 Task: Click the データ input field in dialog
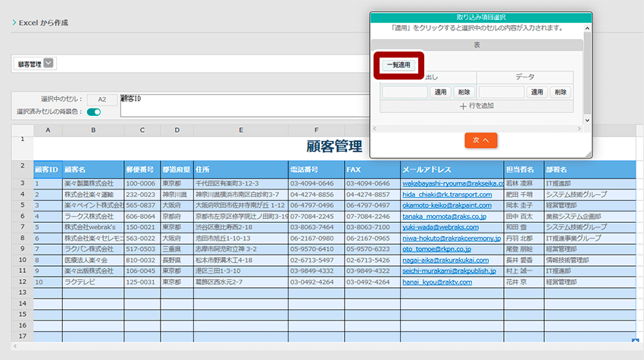(502, 92)
